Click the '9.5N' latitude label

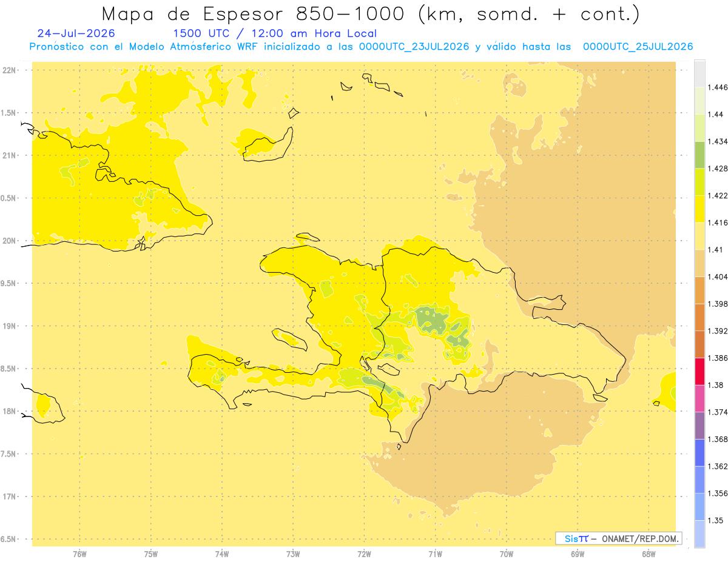9,284
